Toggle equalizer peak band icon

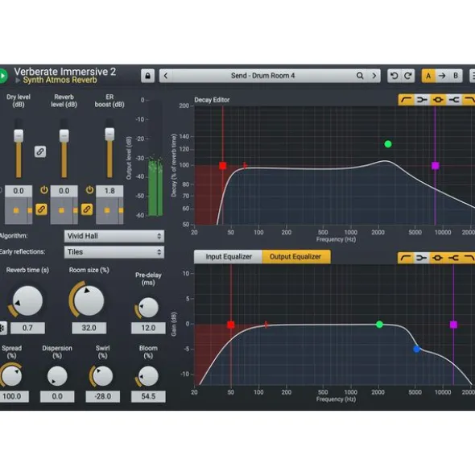tap(437, 258)
